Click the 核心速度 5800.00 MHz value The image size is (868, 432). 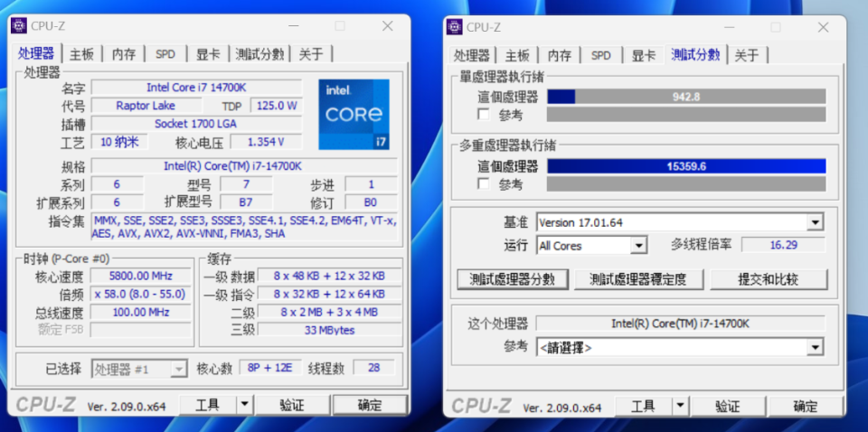141,276
